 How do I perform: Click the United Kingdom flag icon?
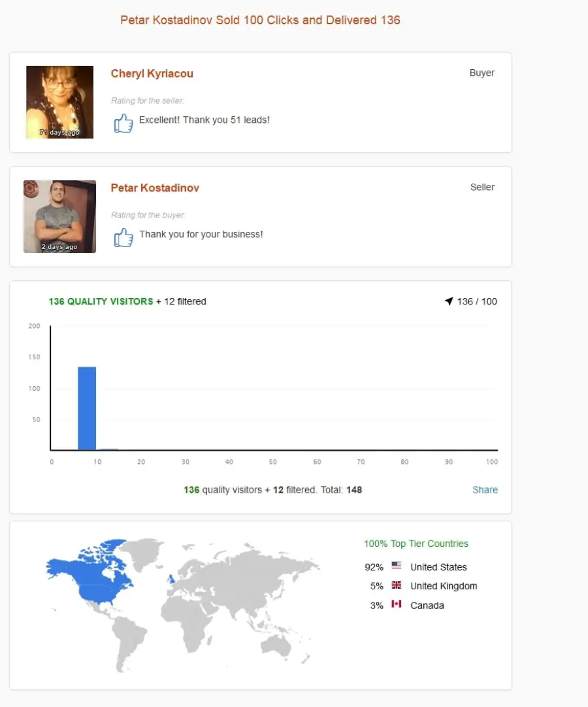coord(397,585)
